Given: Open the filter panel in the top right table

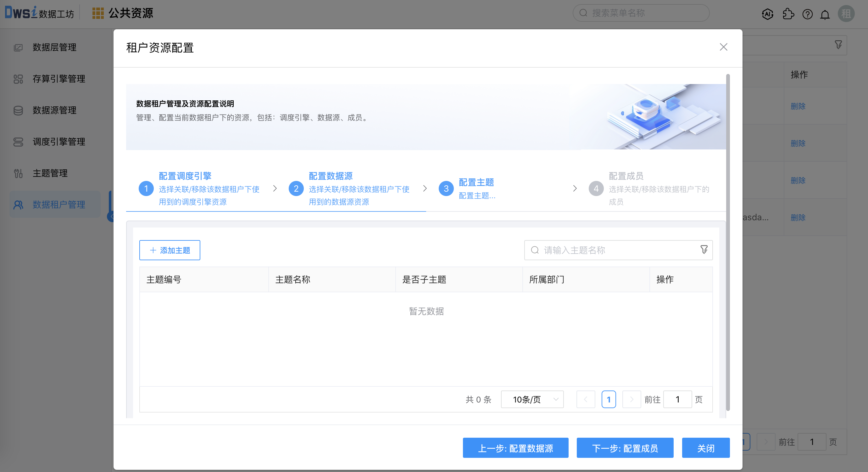Looking at the screenshot, I should point(838,44).
